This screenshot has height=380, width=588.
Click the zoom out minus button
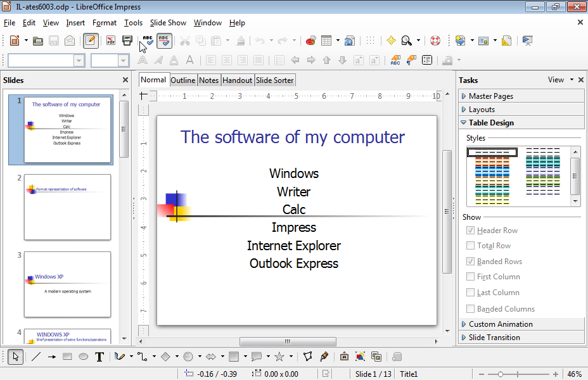[x=482, y=374]
